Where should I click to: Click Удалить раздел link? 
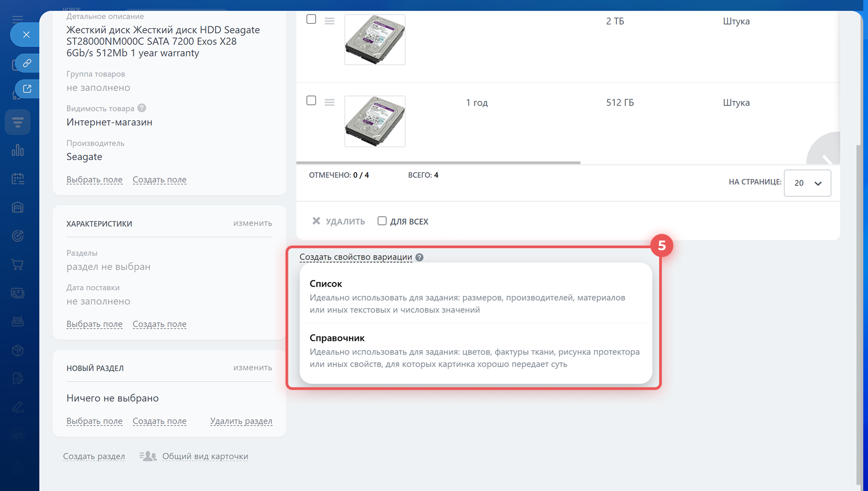(x=241, y=421)
